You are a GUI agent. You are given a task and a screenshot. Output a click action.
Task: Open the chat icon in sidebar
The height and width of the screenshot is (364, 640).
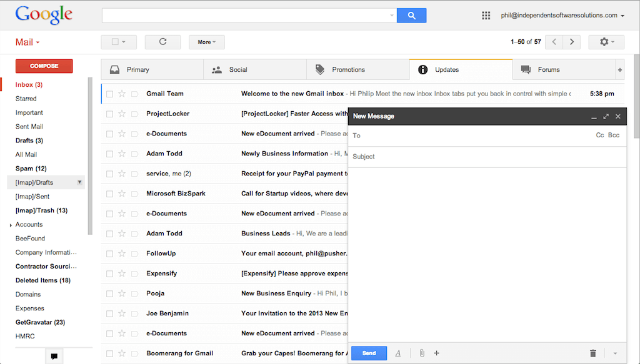click(x=54, y=357)
